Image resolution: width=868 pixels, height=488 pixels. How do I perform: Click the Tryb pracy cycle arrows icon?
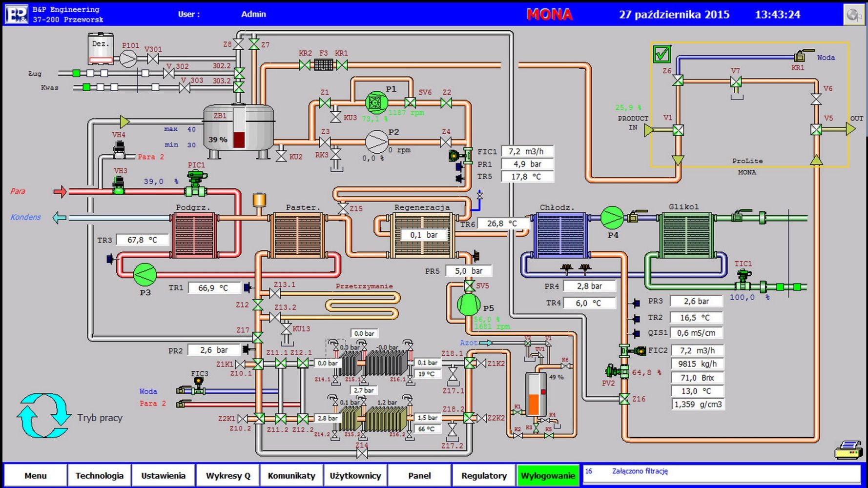coord(44,416)
